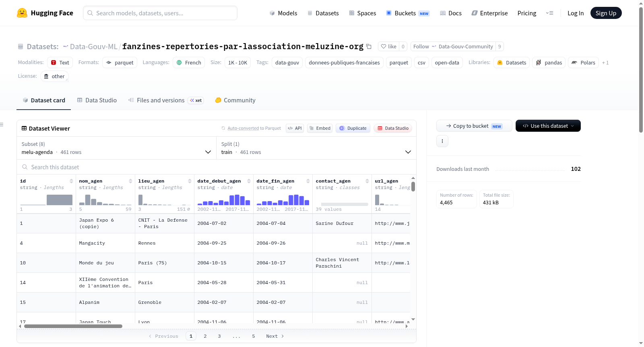Click the three-dot options button
This screenshot has height=347, width=644.
(x=442, y=141)
